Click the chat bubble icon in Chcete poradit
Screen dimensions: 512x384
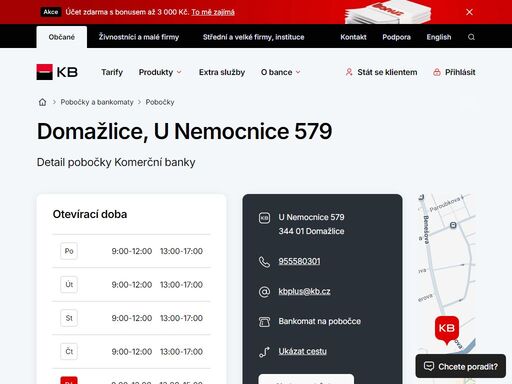coord(429,366)
